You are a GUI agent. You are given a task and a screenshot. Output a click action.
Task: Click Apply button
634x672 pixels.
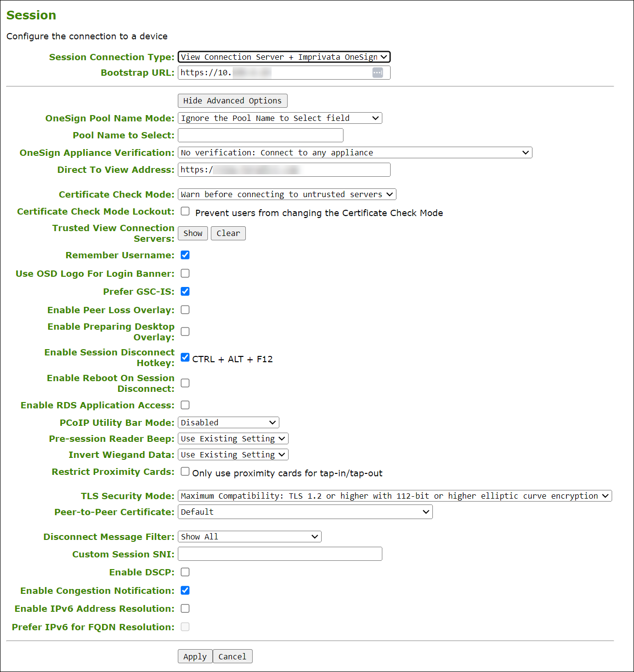[x=195, y=656]
